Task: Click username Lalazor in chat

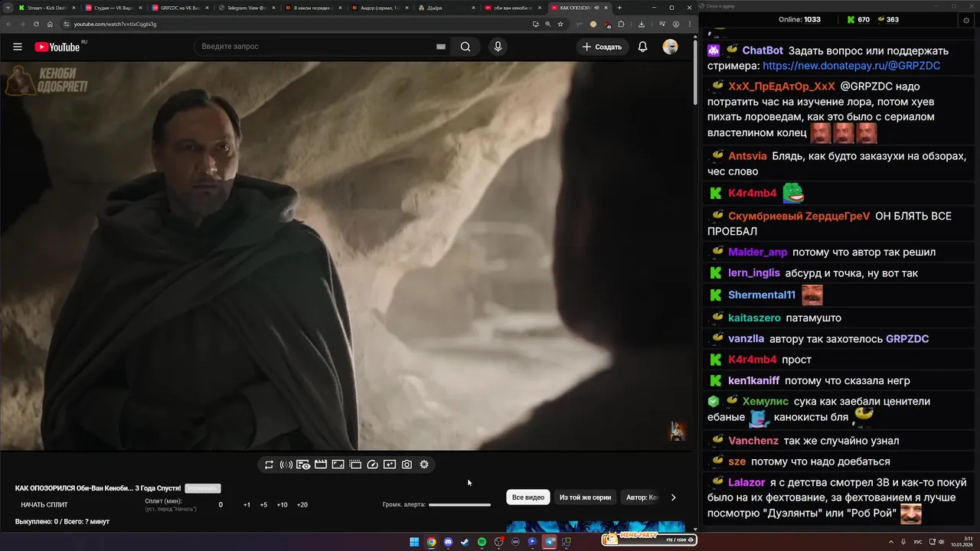Action: pos(746,482)
